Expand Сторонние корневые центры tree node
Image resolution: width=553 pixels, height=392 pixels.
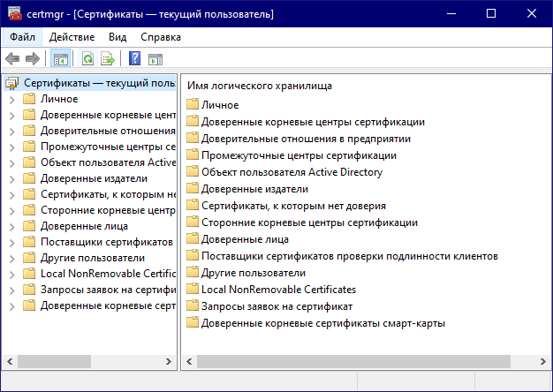click(x=12, y=211)
